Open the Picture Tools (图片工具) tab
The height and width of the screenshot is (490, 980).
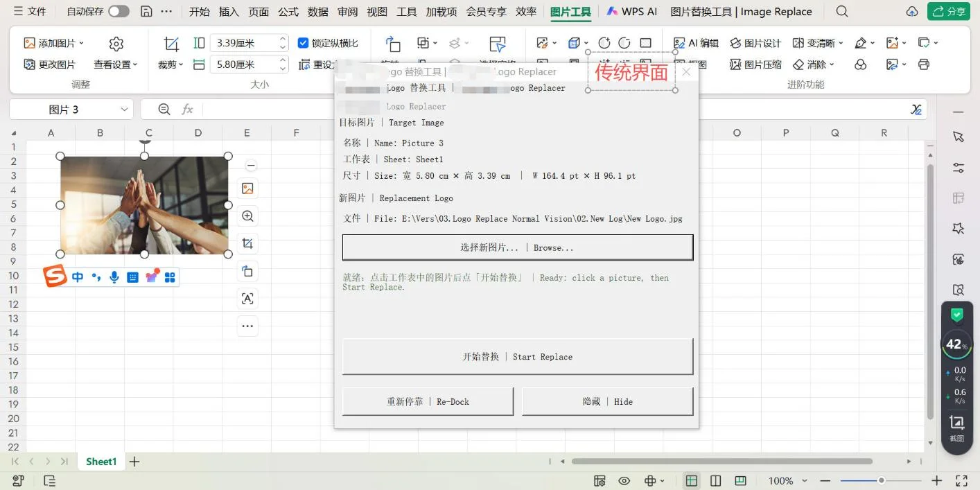570,11
